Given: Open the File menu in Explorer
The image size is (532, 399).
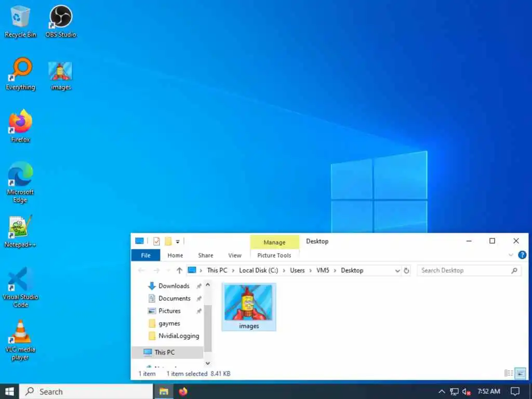Looking at the screenshot, I should point(145,256).
